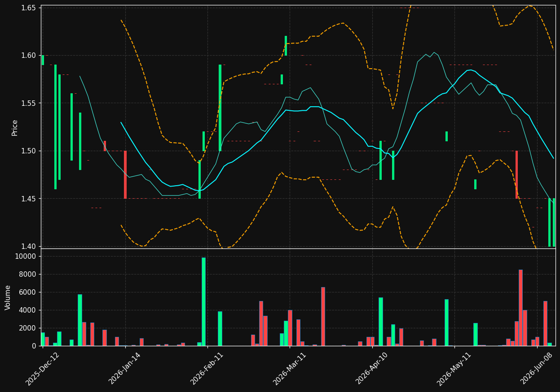Click the 1.45 price axis label

pyautogui.click(x=28, y=199)
